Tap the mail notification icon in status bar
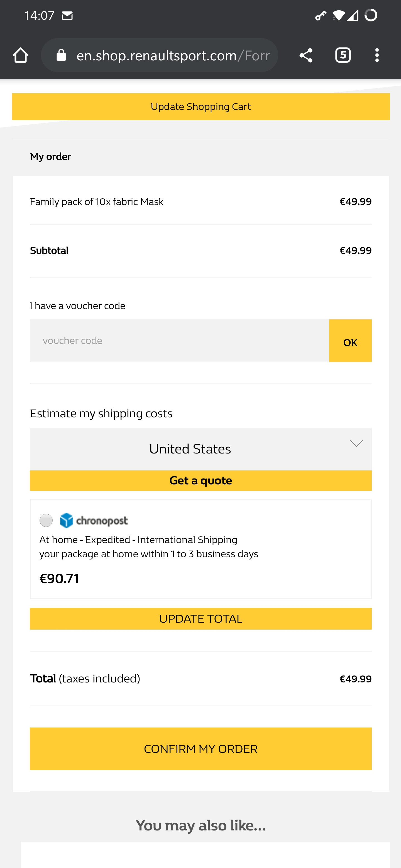The image size is (401, 868). pyautogui.click(x=67, y=16)
